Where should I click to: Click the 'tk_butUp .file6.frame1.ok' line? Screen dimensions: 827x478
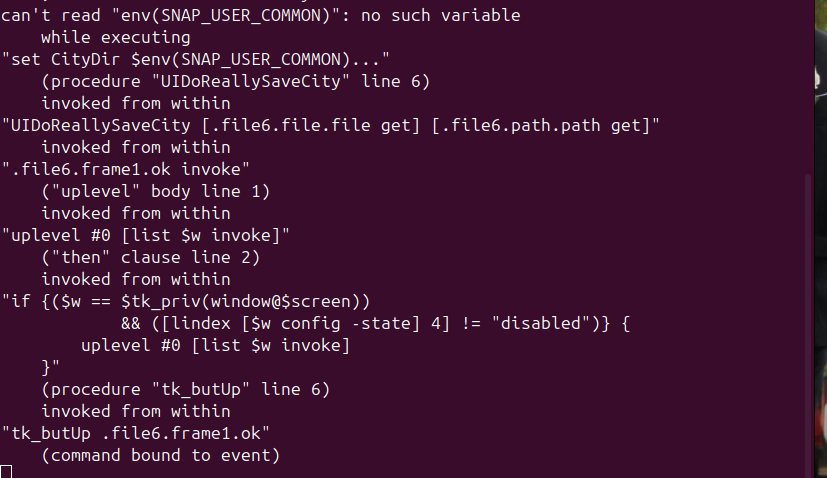[135, 432]
